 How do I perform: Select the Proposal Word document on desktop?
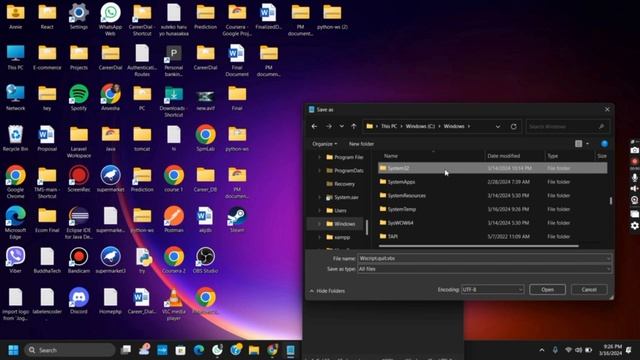47,139
